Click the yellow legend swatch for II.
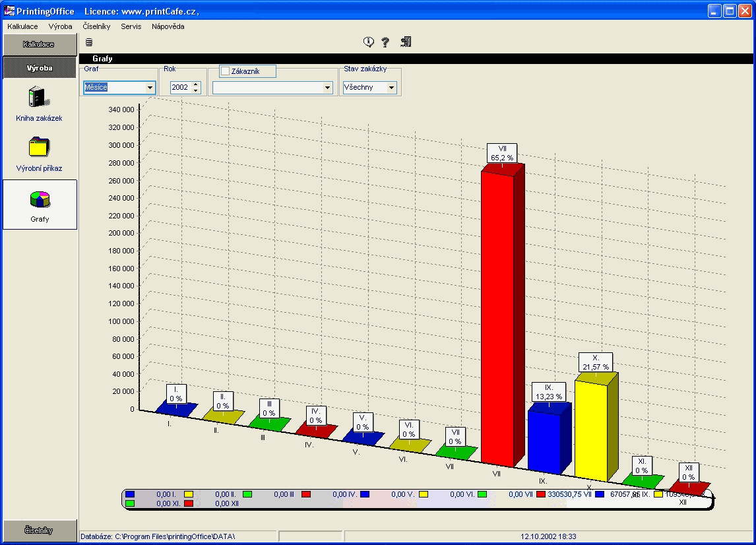The image size is (756, 545). point(189,494)
